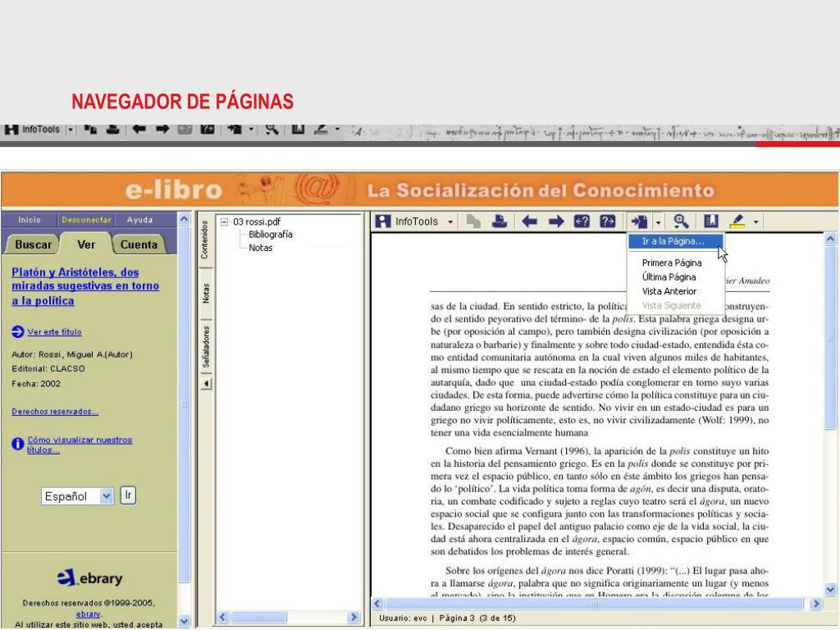Go to previous page with left arrow

point(531,221)
